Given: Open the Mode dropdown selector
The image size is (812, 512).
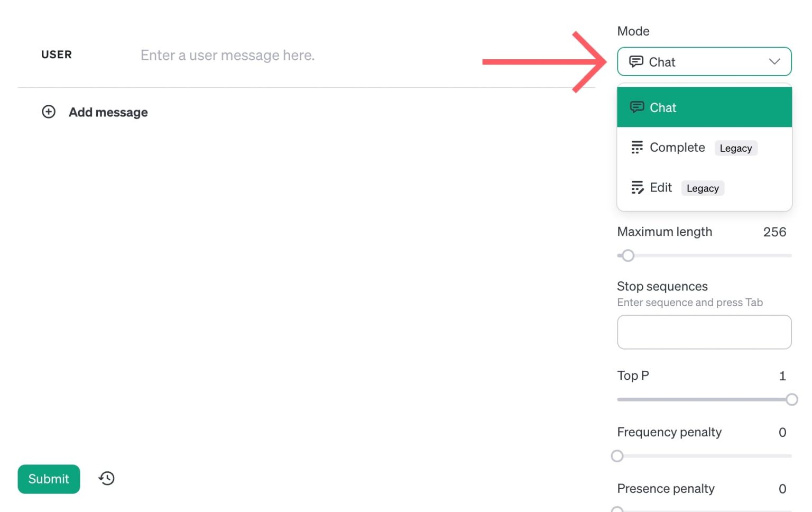Looking at the screenshot, I should tap(704, 61).
